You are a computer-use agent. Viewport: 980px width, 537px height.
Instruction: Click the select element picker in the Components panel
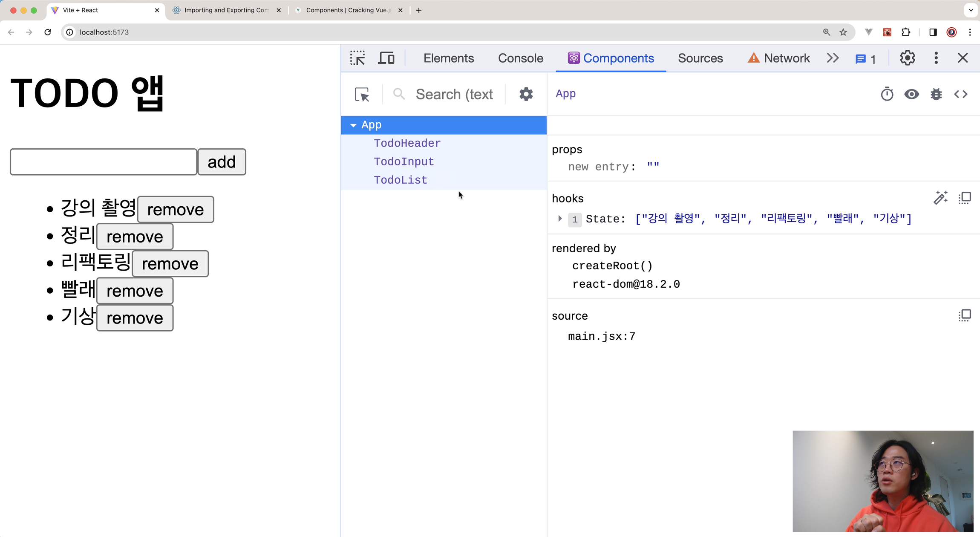362,94
